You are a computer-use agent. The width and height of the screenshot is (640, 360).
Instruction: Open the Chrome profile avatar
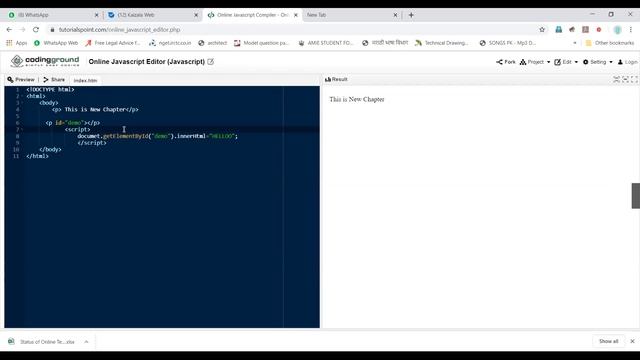tap(618, 29)
